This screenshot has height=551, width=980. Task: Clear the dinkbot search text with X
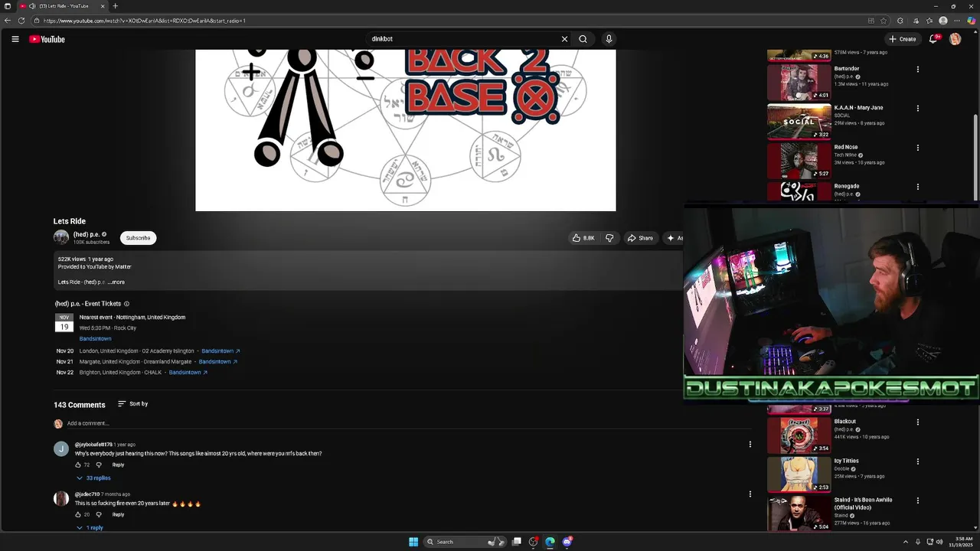(x=564, y=39)
